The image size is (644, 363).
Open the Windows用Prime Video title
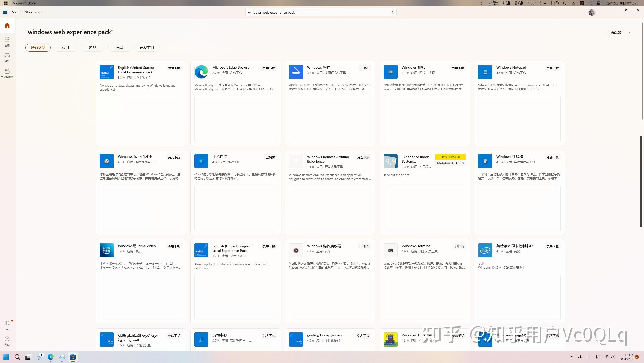(137, 246)
